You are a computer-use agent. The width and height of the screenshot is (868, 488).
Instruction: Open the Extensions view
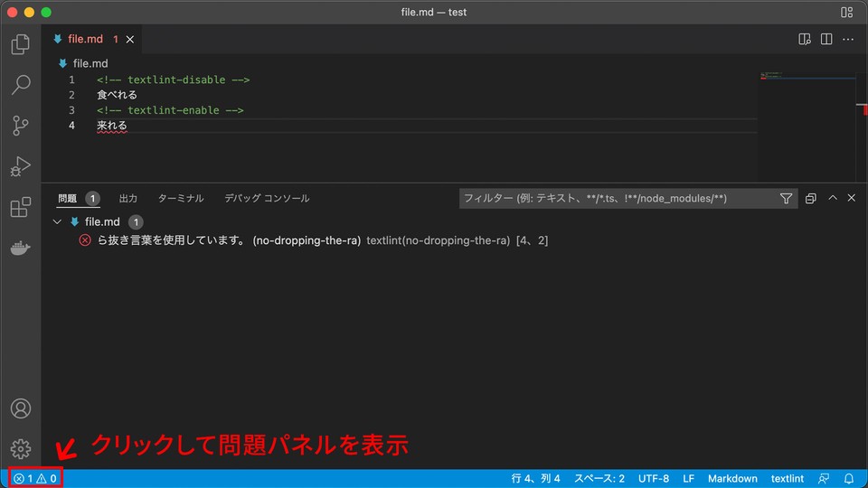pos(21,207)
